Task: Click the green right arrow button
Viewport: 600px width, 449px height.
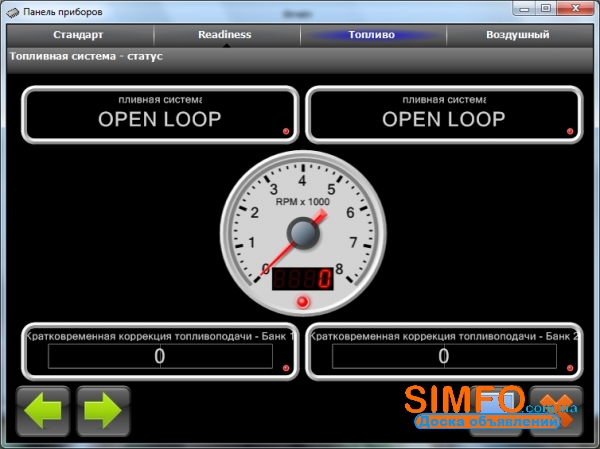Action: (104, 411)
